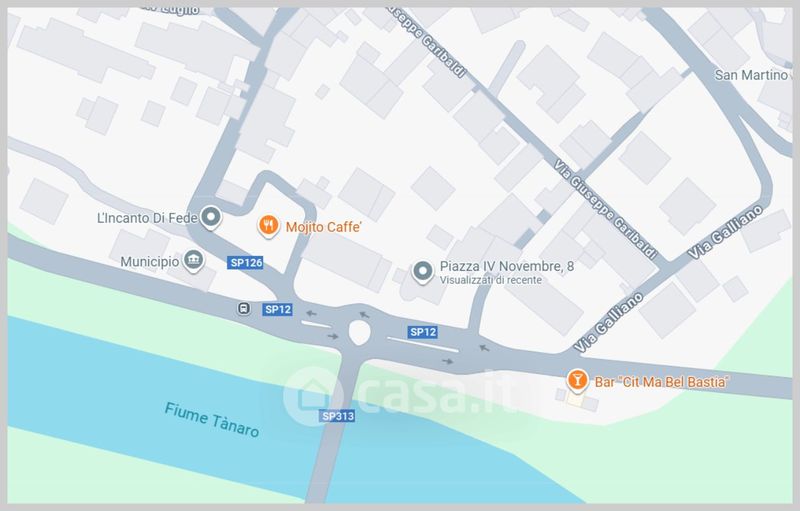Click the SP313 road shield on the bridge

(337, 416)
